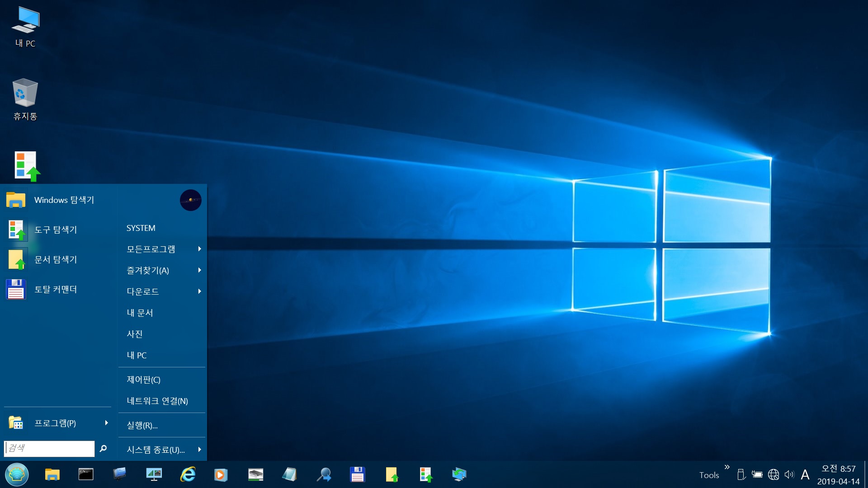Focus the 검색 search input field

coord(49,448)
